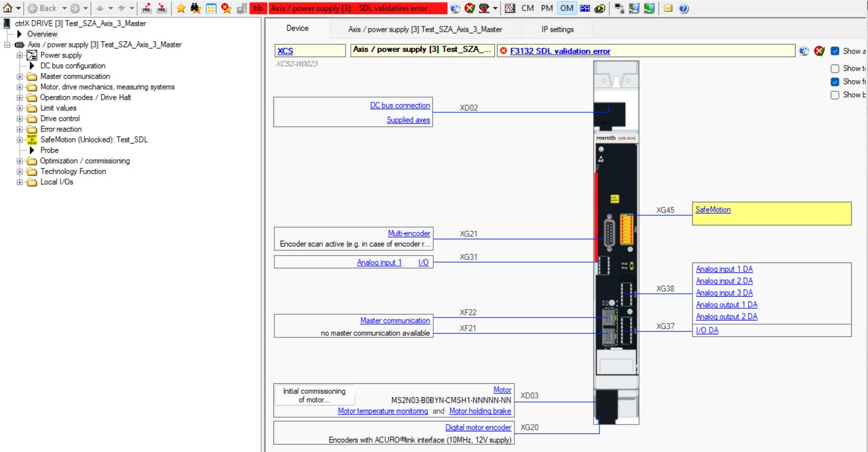Check the fourth Show checkbox
This screenshot has height=452, width=868.
click(x=835, y=95)
